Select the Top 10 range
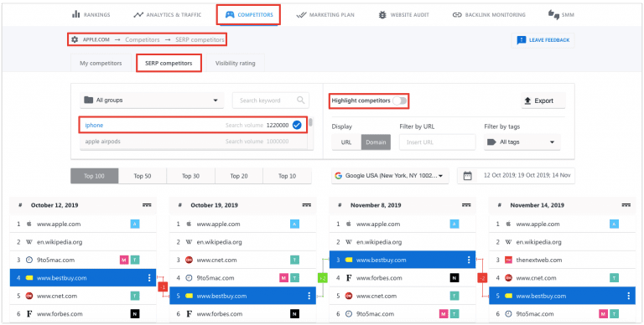The image size is (644, 325). point(287,176)
